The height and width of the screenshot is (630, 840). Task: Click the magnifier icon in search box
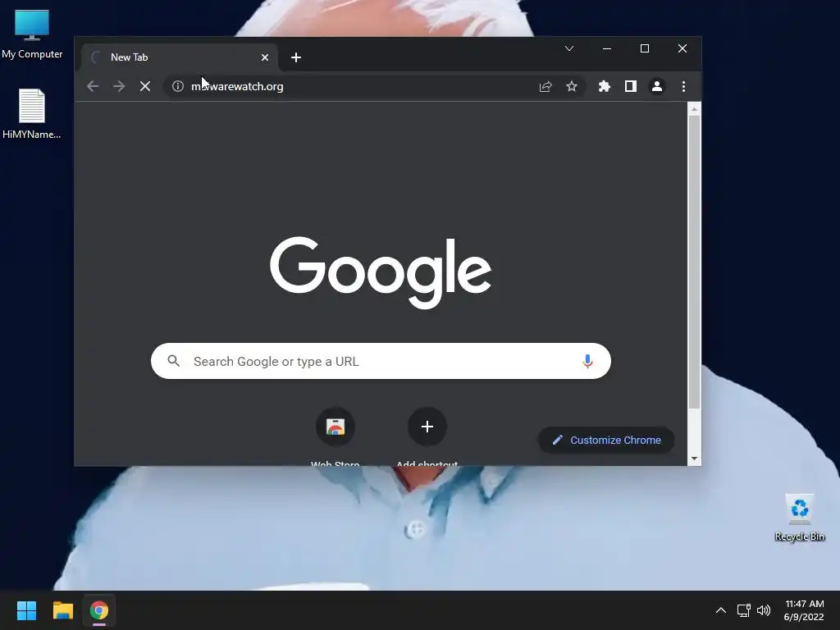point(174,361)
